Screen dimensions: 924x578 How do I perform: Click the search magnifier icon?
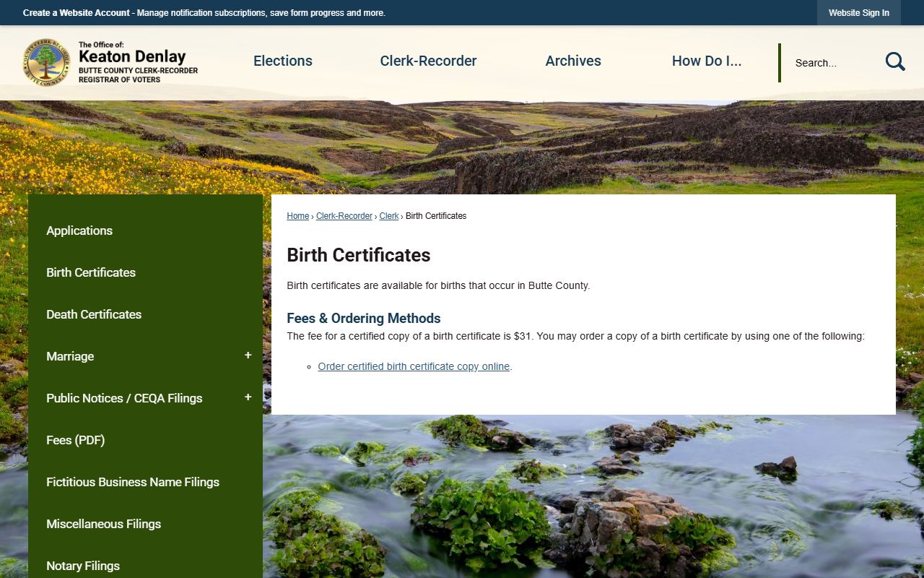895,62
